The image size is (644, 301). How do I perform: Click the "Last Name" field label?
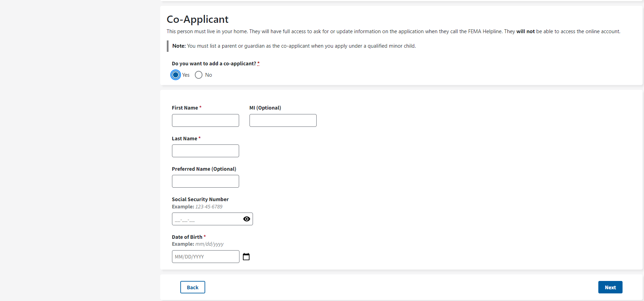click(x=184, y=139)
